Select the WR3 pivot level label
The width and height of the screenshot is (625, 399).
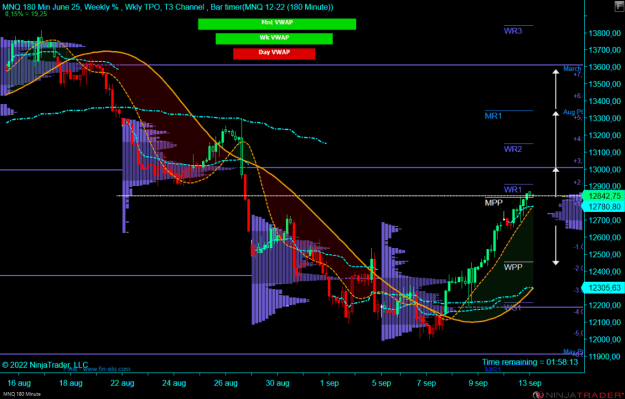(x=513, y=31)
